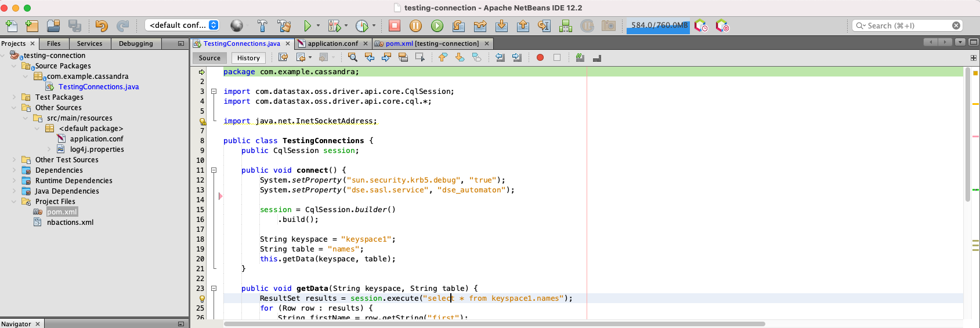Collapse the Source Packages tree node
The width and height of the screenshot is (980, 328).
(x=14, y=66)
